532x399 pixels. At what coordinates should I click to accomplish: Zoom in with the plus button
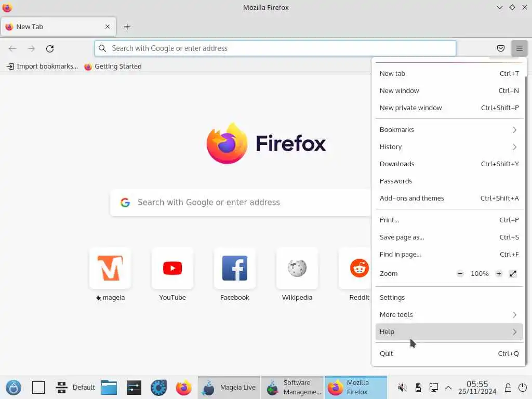pos(499,273)
